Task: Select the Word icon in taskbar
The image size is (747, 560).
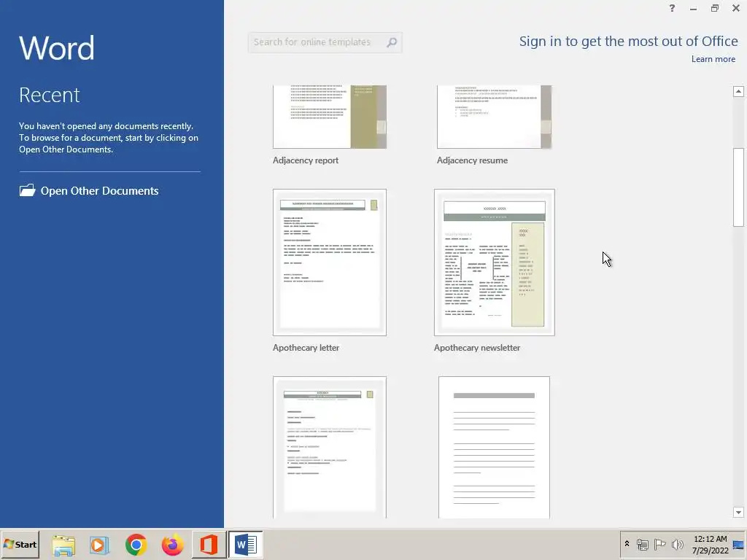Action: coord(246,545)
